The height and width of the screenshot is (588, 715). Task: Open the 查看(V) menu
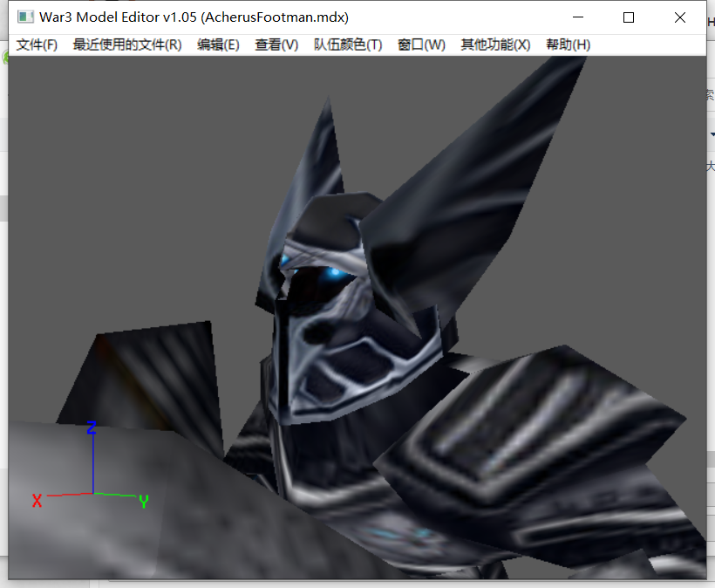point(276,44)
